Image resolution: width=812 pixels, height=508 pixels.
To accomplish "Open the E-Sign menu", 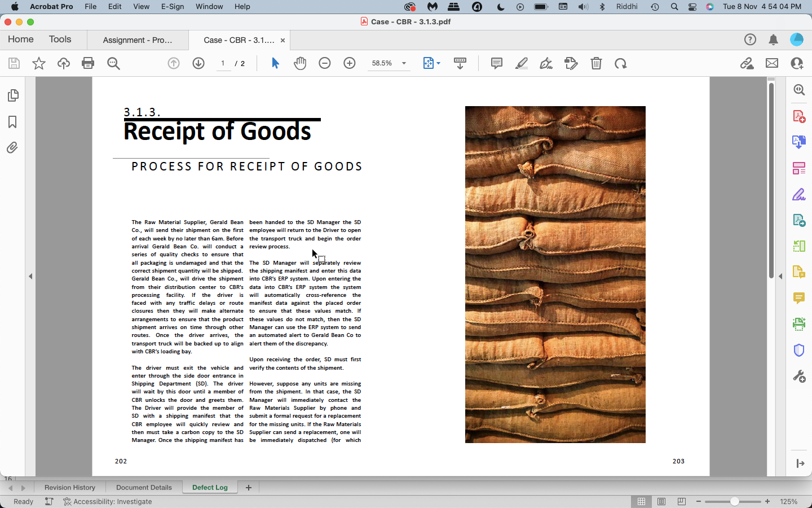I will pos(173,7).
